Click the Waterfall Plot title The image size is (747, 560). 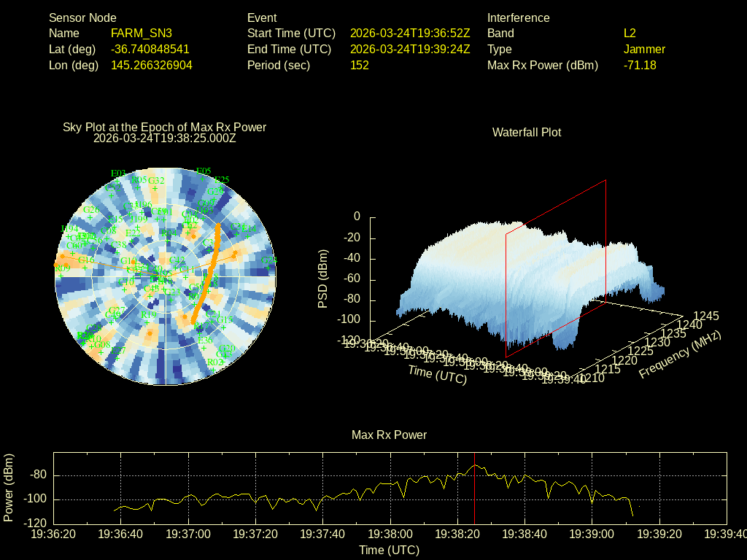coord(527,133)
